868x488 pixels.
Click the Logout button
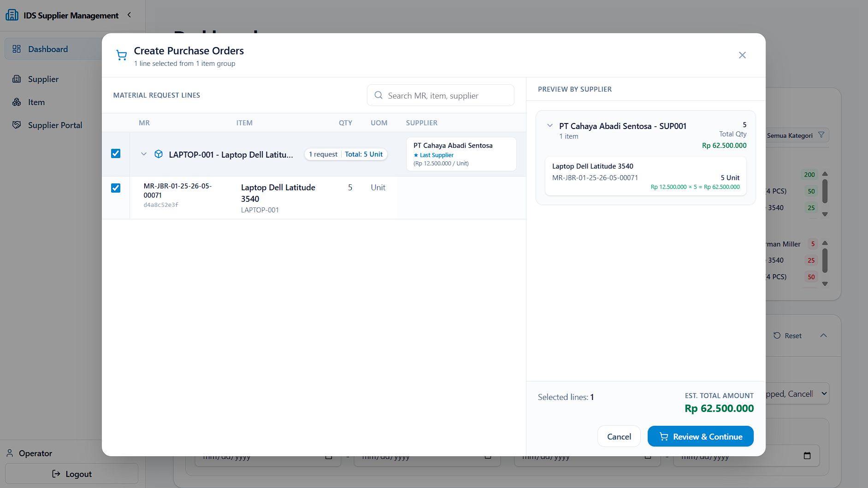(71, 474)
